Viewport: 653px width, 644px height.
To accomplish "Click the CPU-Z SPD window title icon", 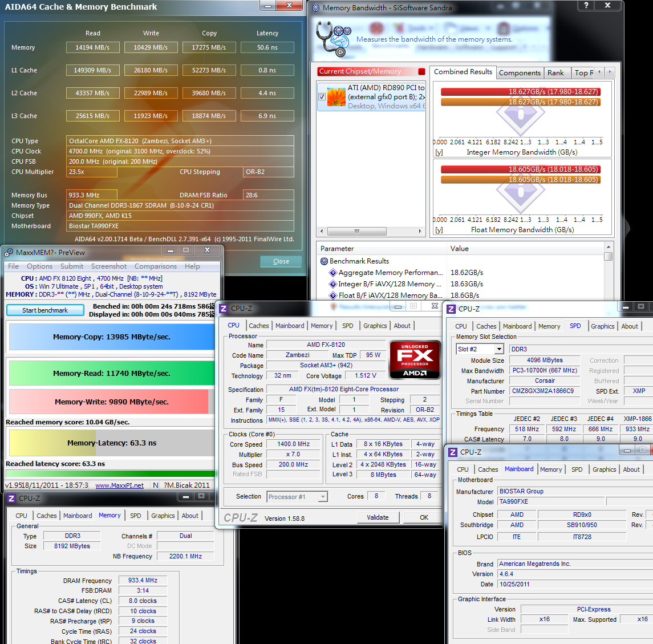I will [x=451, y=309].
